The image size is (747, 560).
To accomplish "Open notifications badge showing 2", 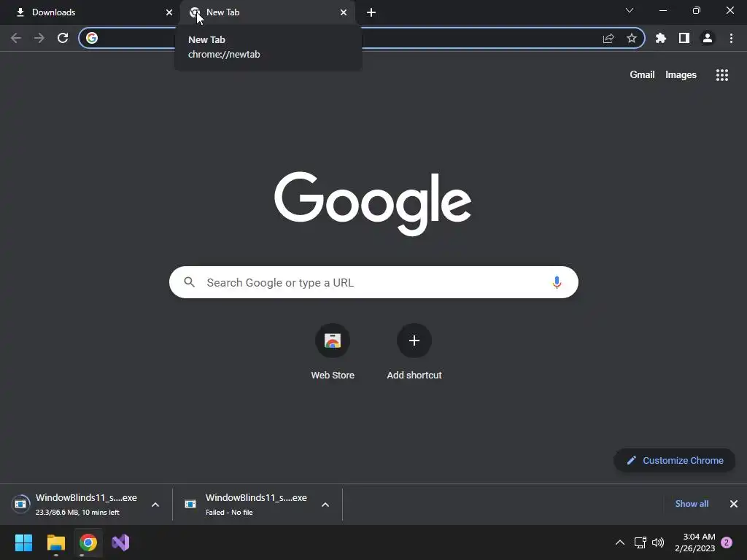I will (727, 542).
